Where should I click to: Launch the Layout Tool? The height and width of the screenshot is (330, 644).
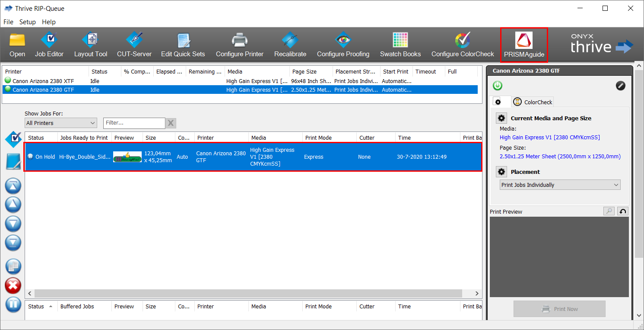click(91, 45)
